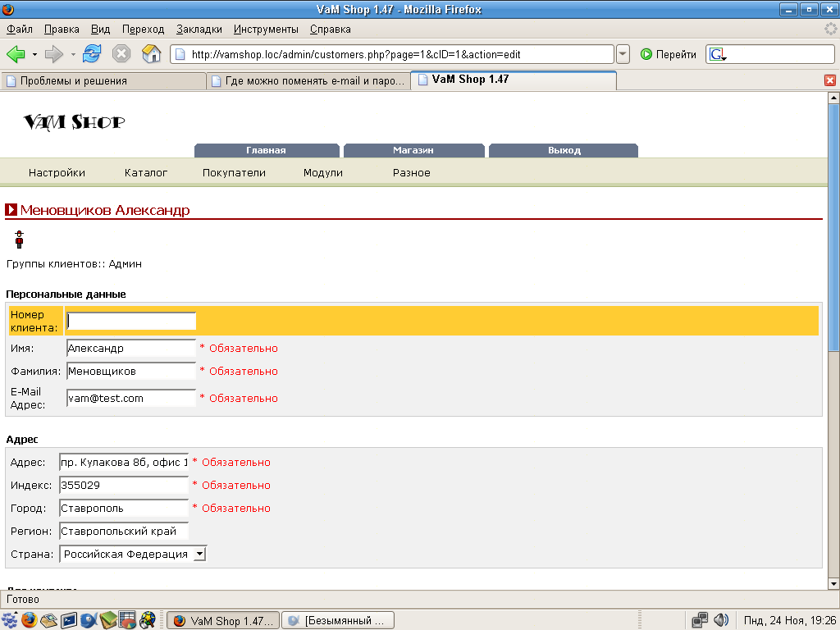Screen dimensions: 840x630
Task: Click the Индекс field containing 355029
Action: (124, 486)
